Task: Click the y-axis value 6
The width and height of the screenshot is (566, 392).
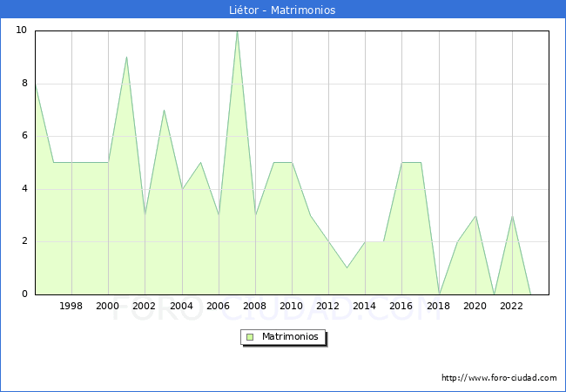Action: click(24, 135)
